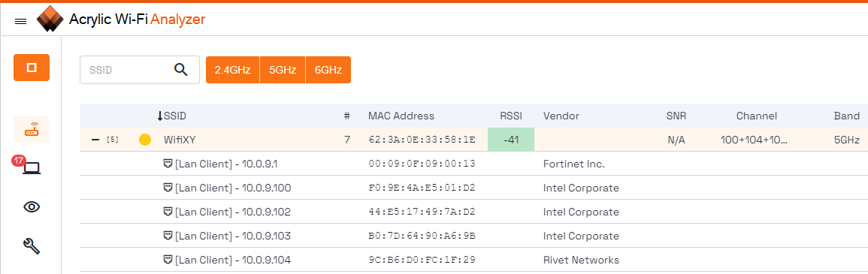Screen dimensions: 868x274
Task: Open the eye monitor view in sidebar
Action: click(x=32, y=207)
